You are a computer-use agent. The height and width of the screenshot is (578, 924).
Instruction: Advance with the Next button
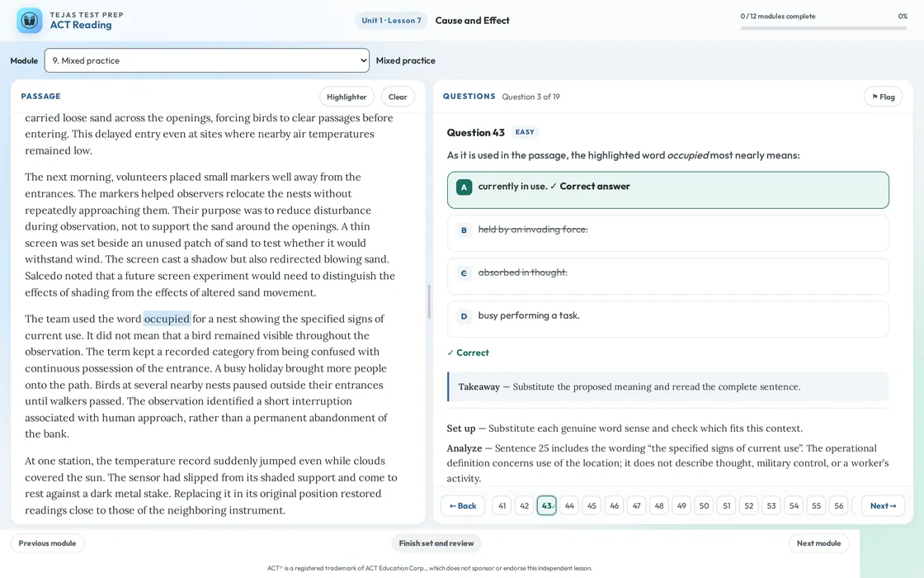coord(883,506)
